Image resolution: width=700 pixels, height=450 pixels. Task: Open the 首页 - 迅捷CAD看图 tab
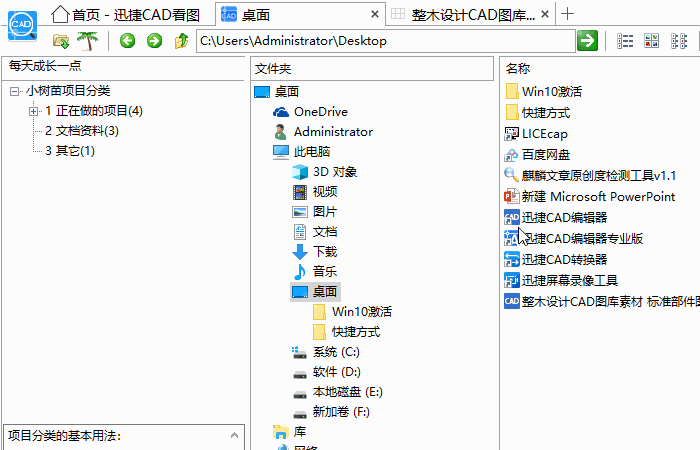pyautogui.click(x=125, y=15)
